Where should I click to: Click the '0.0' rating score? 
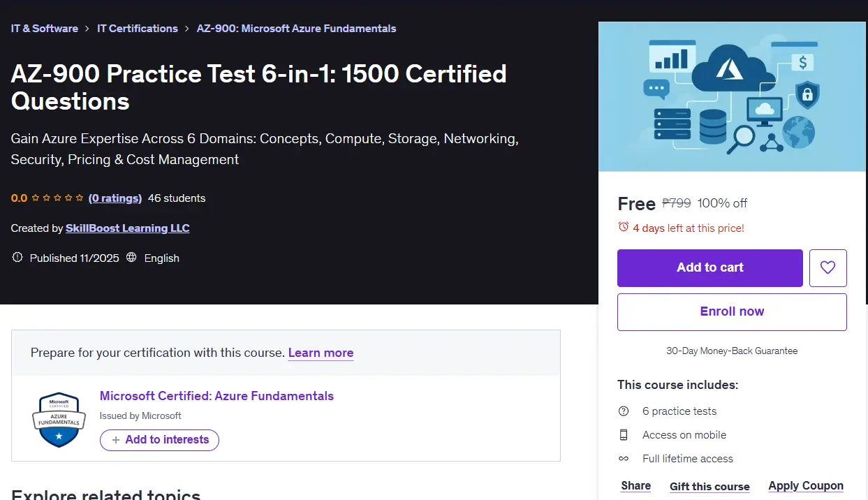19,198
